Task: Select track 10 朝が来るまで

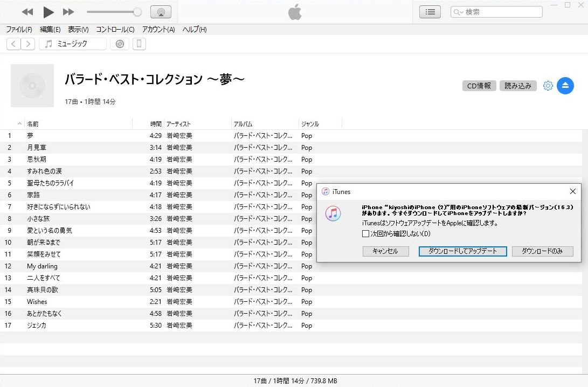Action: [158, 243]
